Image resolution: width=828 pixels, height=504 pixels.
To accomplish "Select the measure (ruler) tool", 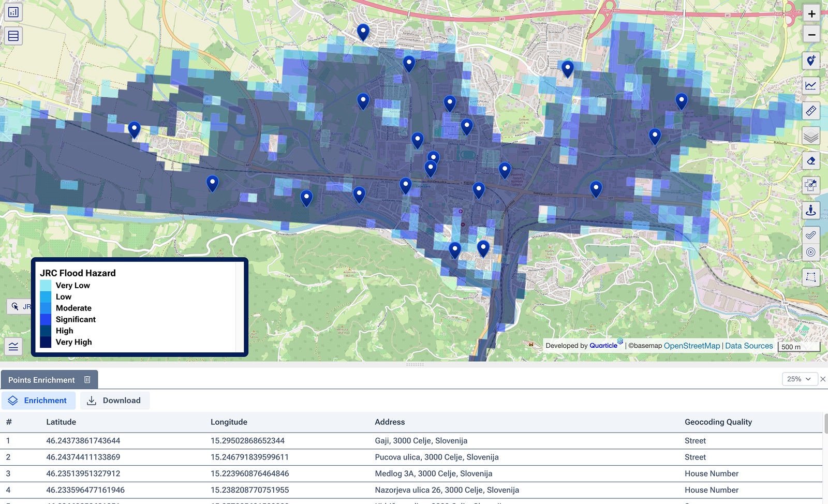I will click(x=810, y=110).
